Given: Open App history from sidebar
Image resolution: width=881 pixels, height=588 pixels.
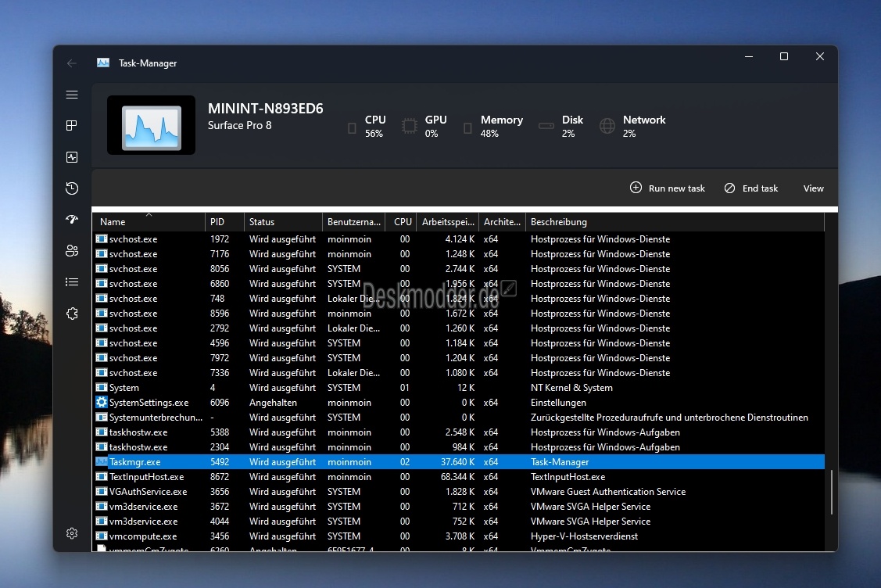Looking at the screenshot, I should pyautogui.click(x=72, y=188).
